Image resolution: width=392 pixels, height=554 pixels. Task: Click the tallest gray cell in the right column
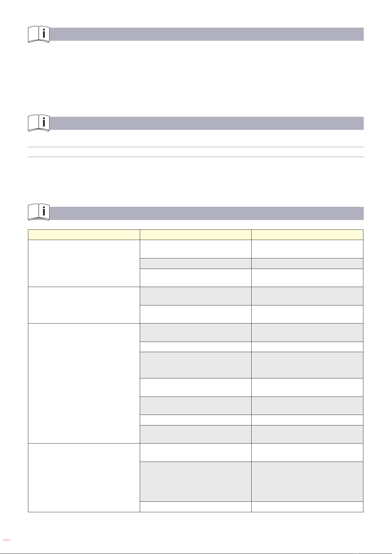coord(307,482)
